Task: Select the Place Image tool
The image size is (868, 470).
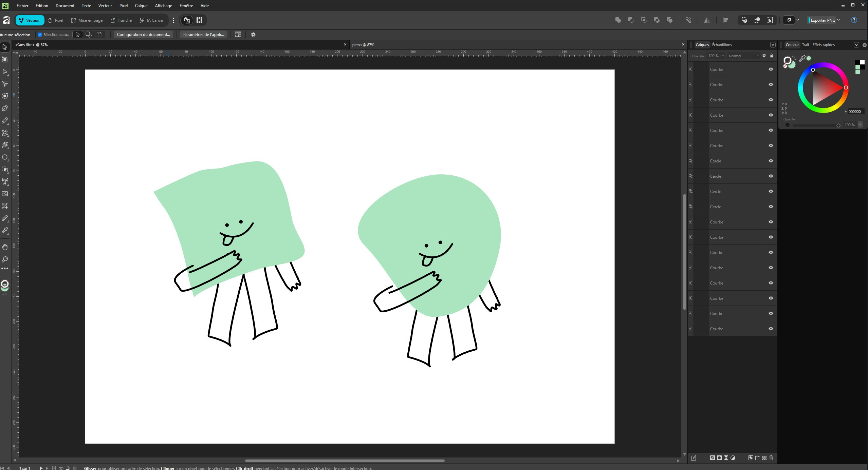Action: (5, 194)
